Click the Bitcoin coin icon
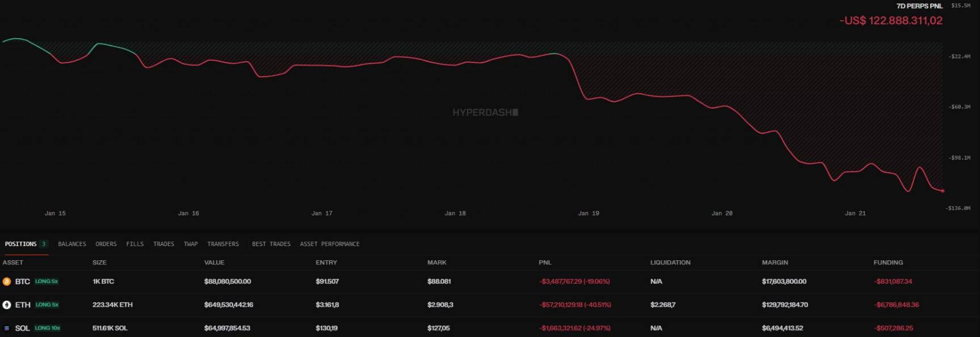The width and height of the screenshot is (980, 337). click(7, 281)
